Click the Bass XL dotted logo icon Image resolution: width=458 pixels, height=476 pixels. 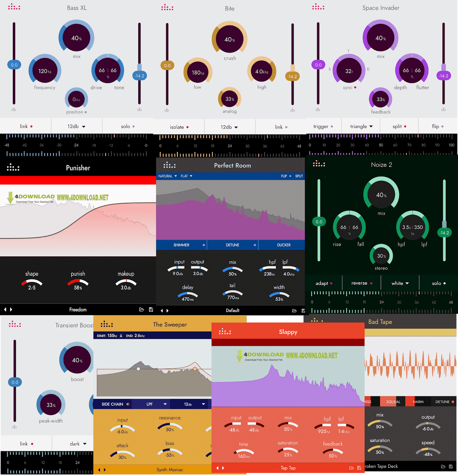pyautogui.click(x=14, y=7)
